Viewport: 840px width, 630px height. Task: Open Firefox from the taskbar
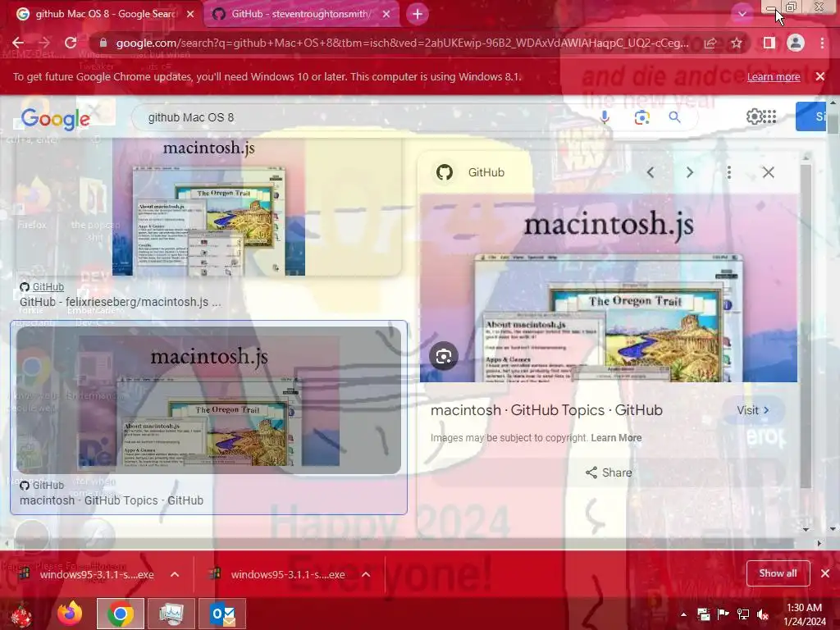pyautogui.click(x=71, y=614)
